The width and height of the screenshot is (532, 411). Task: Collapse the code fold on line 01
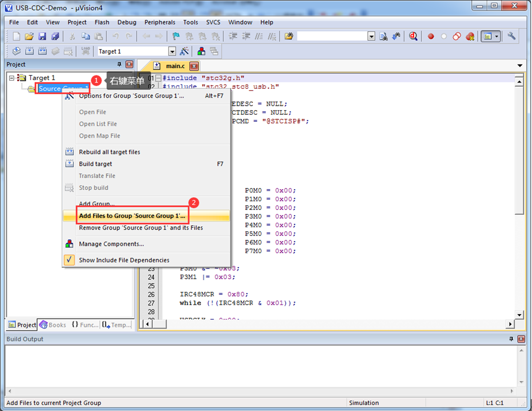pos(158,78)
